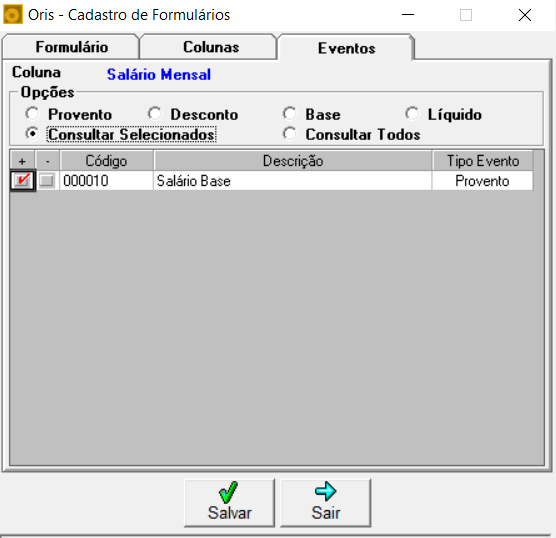Toggle the red checkmark for Salário Base
The image size is (556, 538).
click(22, 181)
